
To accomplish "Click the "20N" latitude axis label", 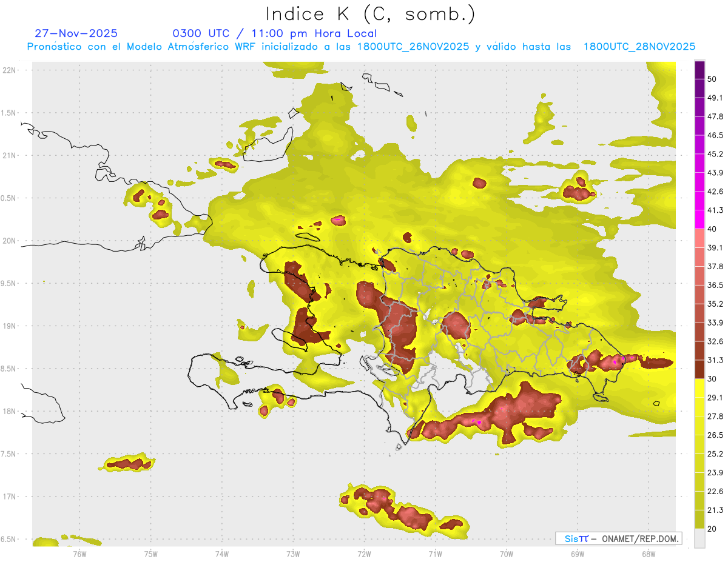I will click(x=8, y=241).
